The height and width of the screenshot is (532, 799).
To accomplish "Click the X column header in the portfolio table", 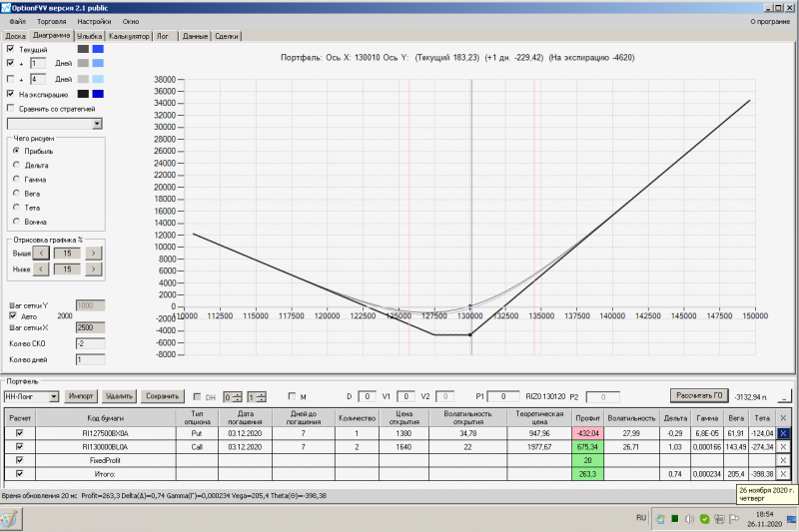I will click(x=783, y=418).
